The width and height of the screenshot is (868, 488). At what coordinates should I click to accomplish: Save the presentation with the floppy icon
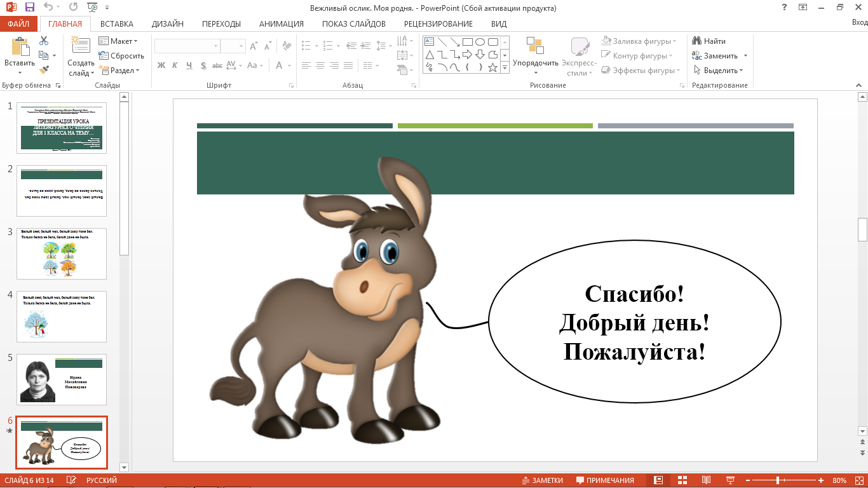coord(30,8)
